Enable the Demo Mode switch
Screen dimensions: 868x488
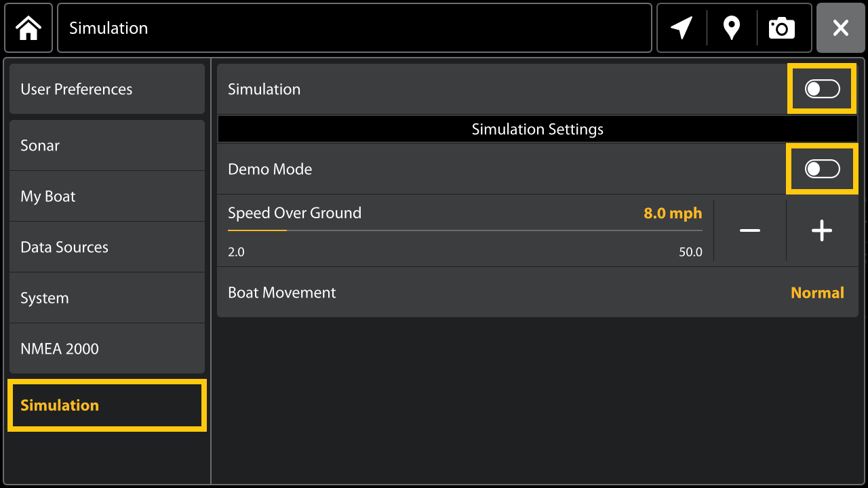[822, 169]
